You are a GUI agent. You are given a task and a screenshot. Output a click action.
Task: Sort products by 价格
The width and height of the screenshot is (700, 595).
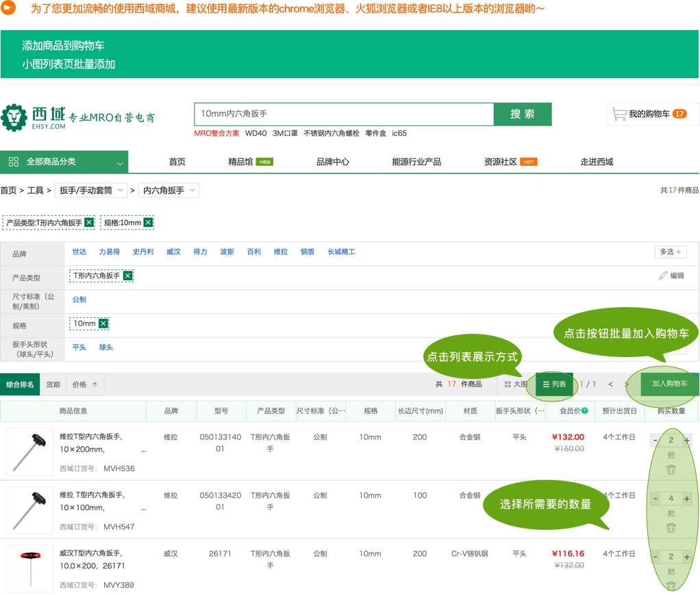pyautogui.click(x=84, y=385)
